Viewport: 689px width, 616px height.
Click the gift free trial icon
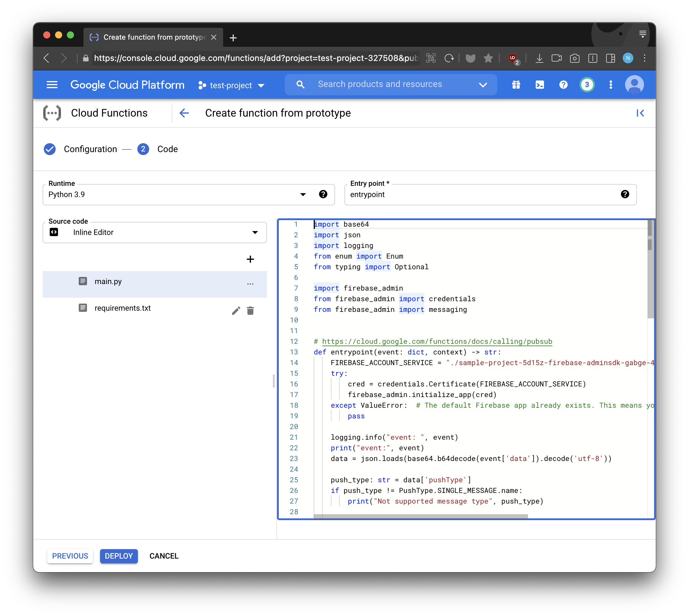click(x=516, y=85)
